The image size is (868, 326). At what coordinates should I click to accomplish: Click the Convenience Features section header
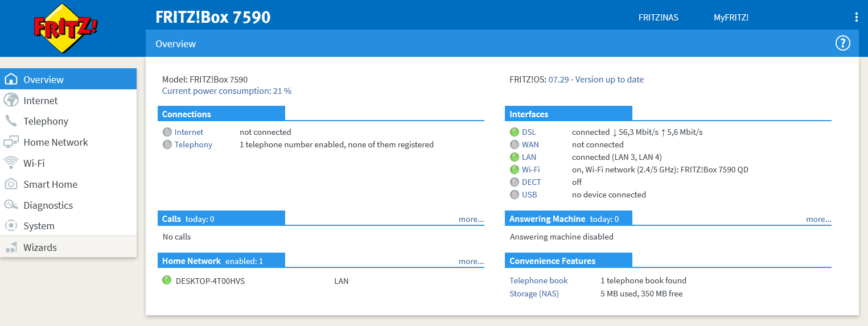569,261
